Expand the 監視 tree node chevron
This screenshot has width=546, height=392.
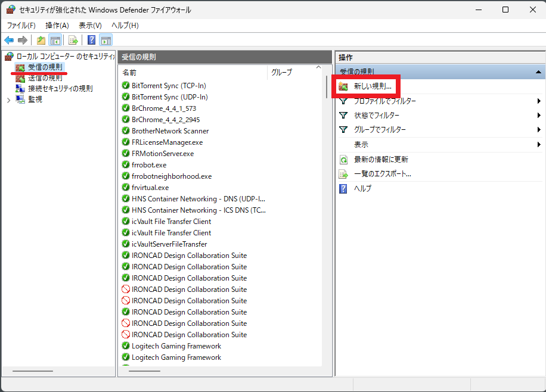[x=8, y=99]
